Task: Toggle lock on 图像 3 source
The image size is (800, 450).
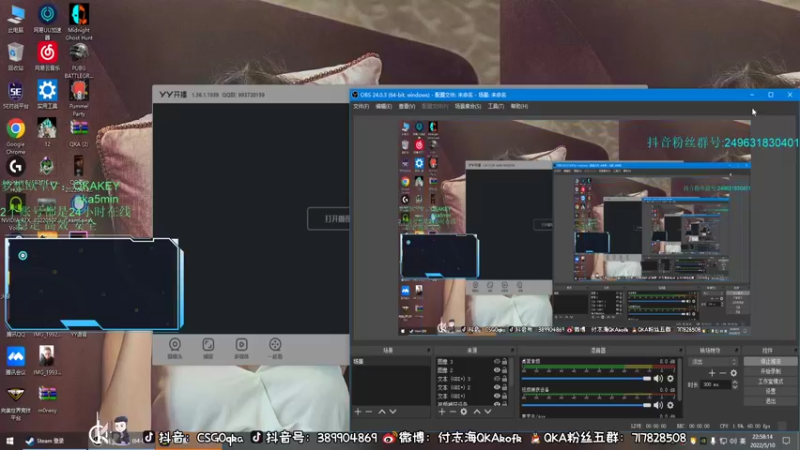Action: pos(505,362)
